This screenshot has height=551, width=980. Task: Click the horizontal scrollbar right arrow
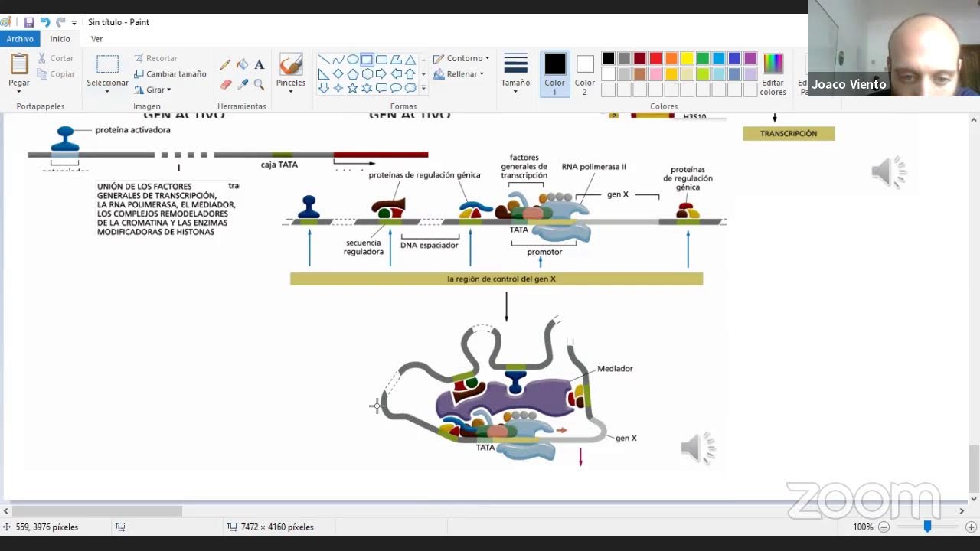pyautogui.click(x=962, y=511)
